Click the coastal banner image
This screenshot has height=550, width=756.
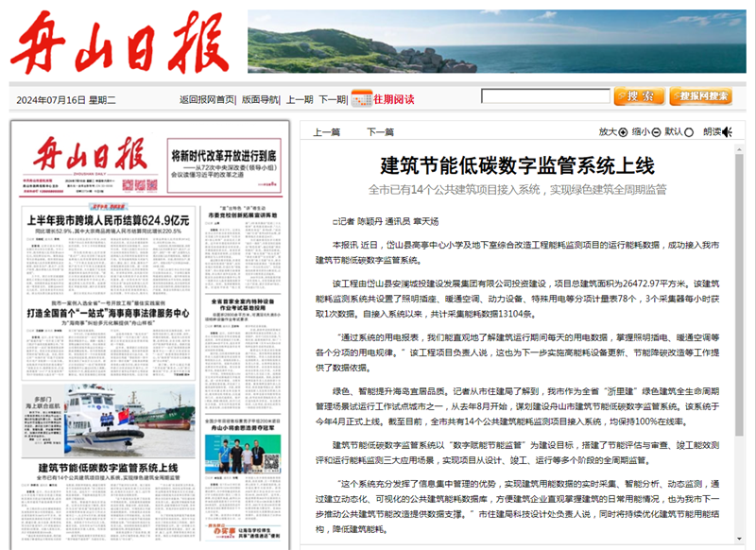(497, 42)
